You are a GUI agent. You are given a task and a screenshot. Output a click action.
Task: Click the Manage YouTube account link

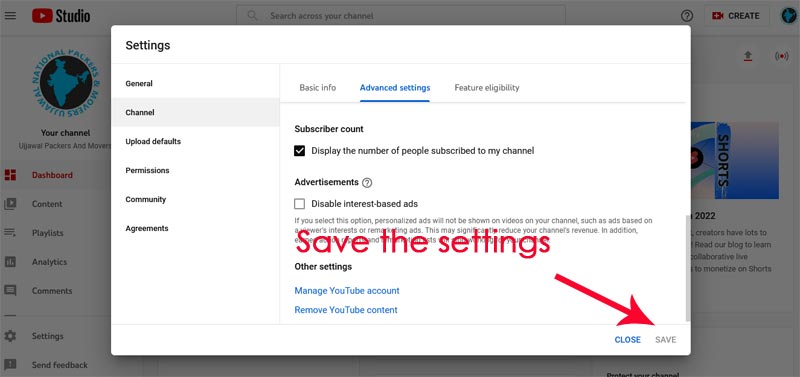point(347,291)
